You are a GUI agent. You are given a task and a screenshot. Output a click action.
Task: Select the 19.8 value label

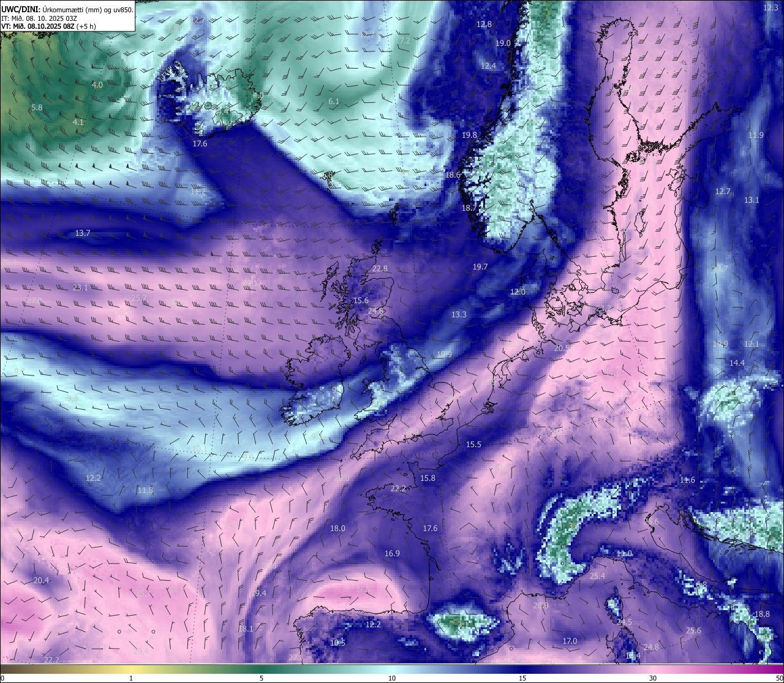tap(469, 135)
